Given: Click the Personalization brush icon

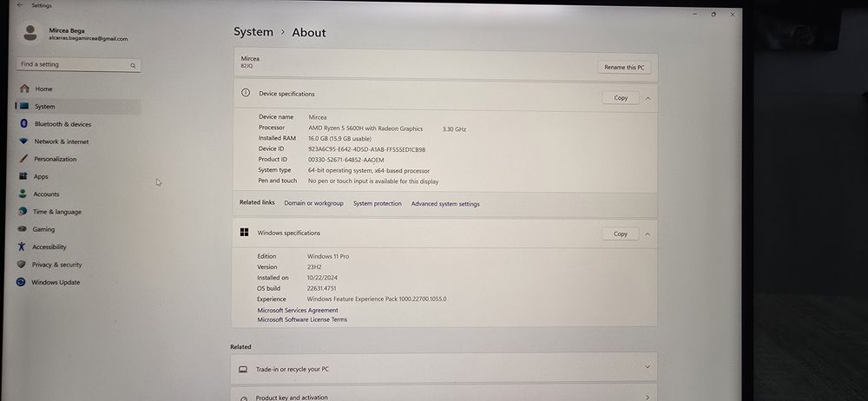Looking at the screenshot, I should [23, 159].
